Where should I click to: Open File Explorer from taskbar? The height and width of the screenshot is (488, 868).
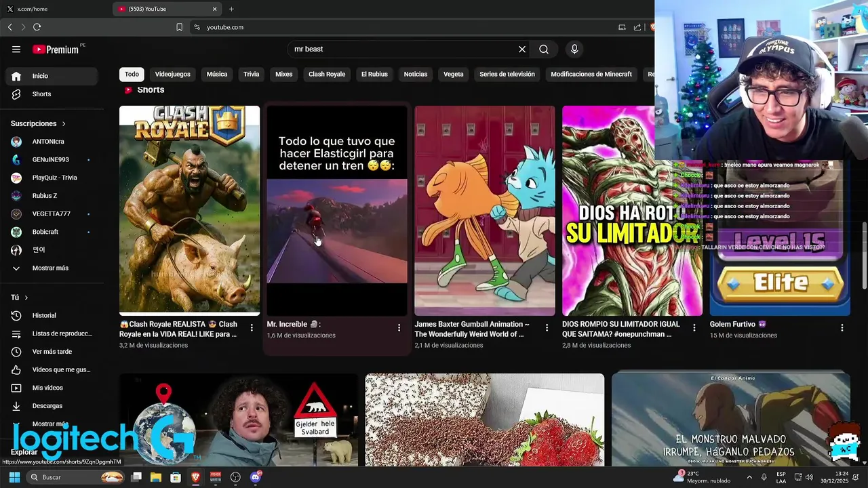[x=156, y=477]
